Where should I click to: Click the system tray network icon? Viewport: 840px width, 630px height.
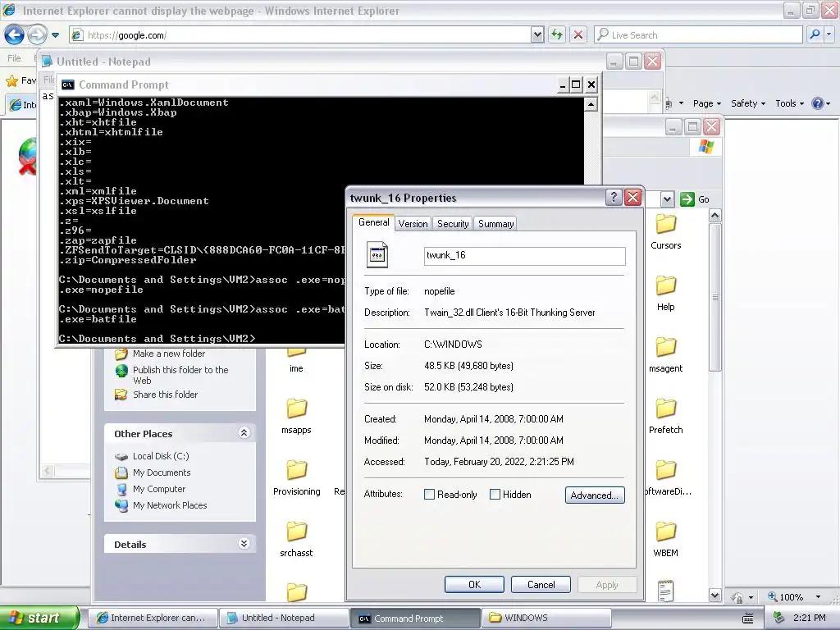(779, 619)
